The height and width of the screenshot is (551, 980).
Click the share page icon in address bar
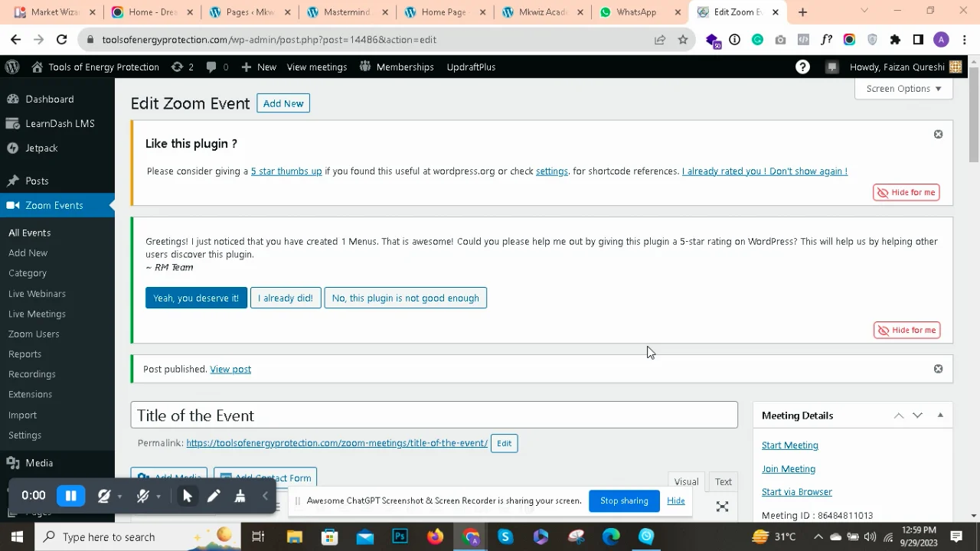(x=660, y=40)
